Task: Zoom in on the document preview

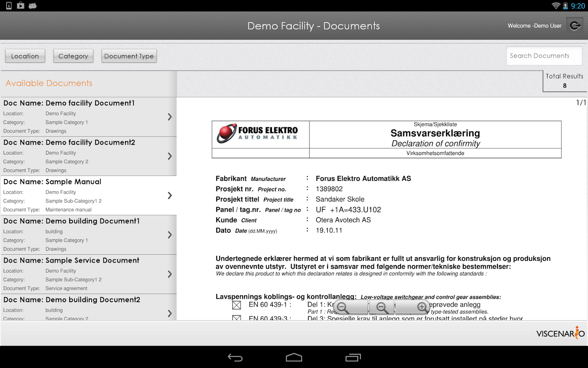Action: 421,307
